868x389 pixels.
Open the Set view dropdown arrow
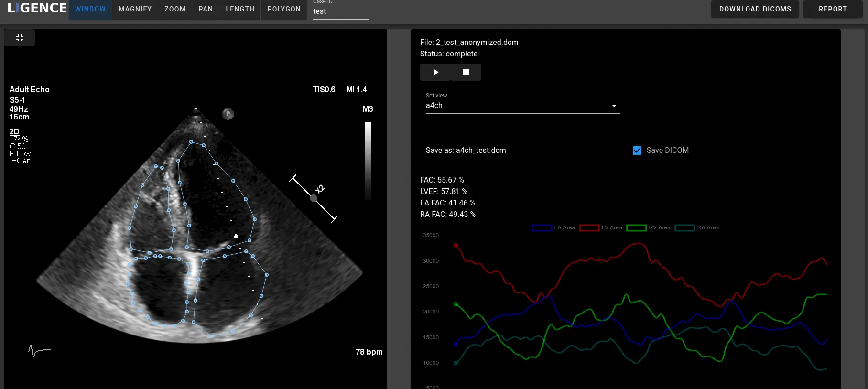point(614,106)
